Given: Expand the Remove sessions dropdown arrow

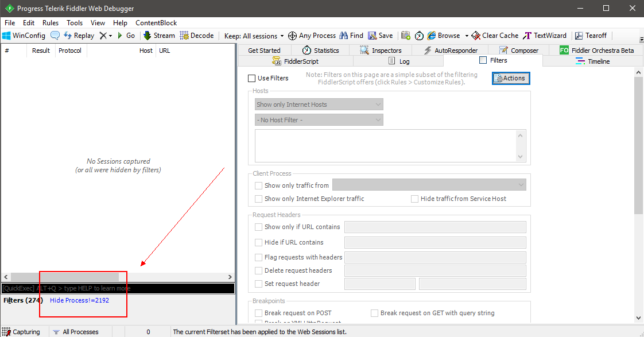Looking at the screenshot, I should click(110, 36).
